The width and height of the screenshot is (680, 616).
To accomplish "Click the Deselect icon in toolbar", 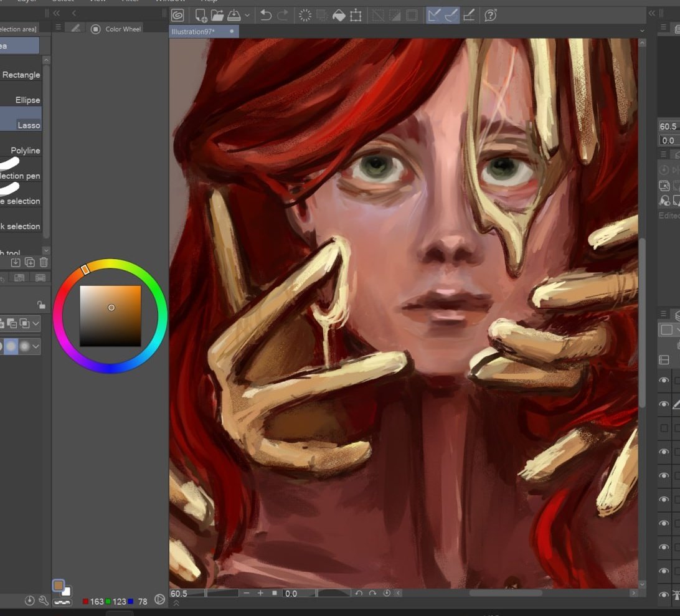I will tap(378, 16).
